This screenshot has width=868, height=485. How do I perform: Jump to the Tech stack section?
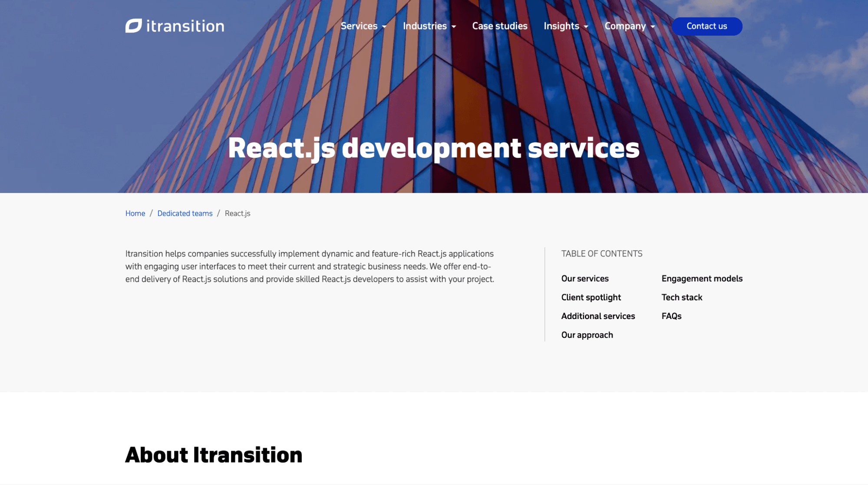[682, 297]
